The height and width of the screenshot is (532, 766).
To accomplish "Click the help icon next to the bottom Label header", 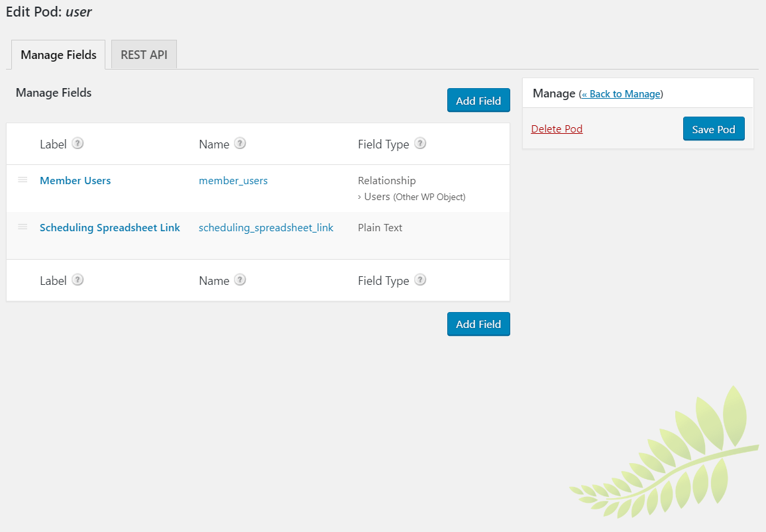I will click(x=78, y=280).
